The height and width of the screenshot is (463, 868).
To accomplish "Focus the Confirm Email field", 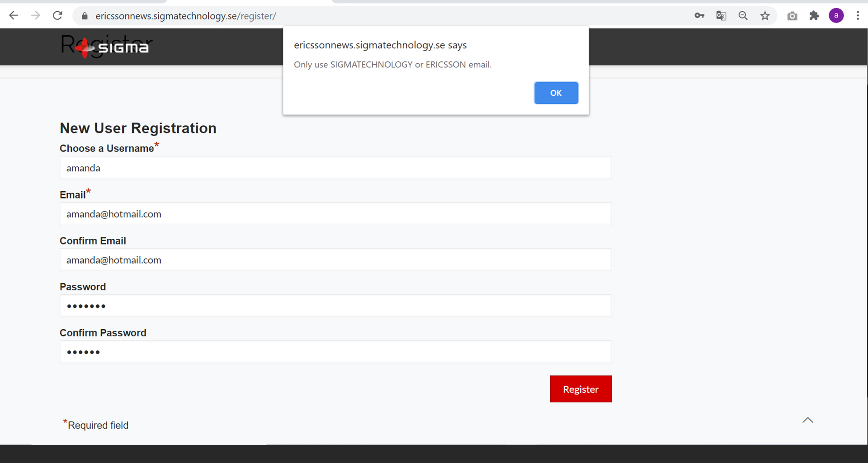I will point(335,260).
